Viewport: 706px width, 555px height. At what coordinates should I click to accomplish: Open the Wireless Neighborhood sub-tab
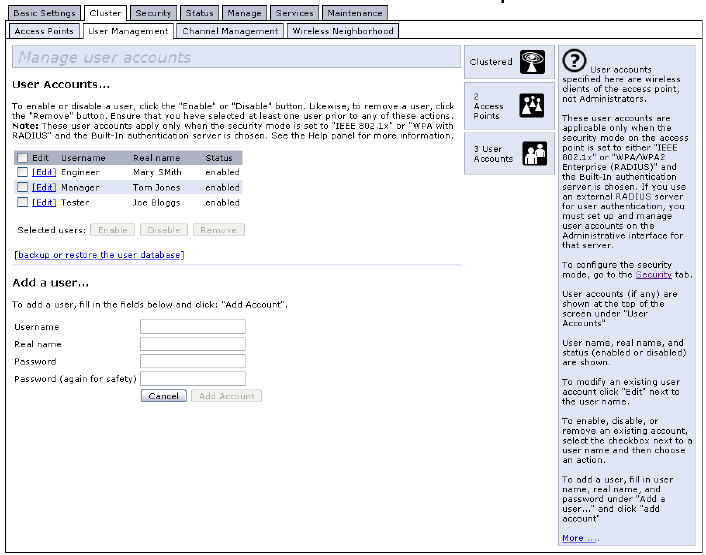pyautogui.click(x=342, y=31)
